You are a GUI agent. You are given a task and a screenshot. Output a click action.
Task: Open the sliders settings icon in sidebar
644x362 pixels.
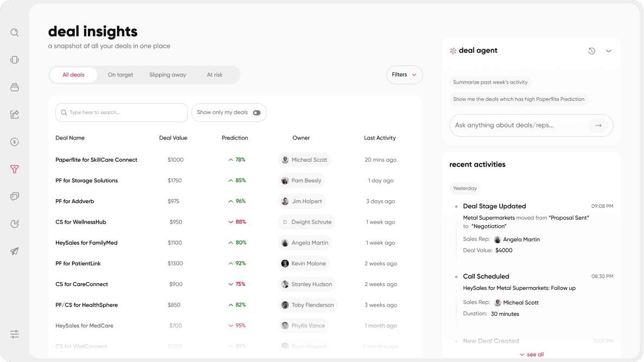tap(14, 334)
